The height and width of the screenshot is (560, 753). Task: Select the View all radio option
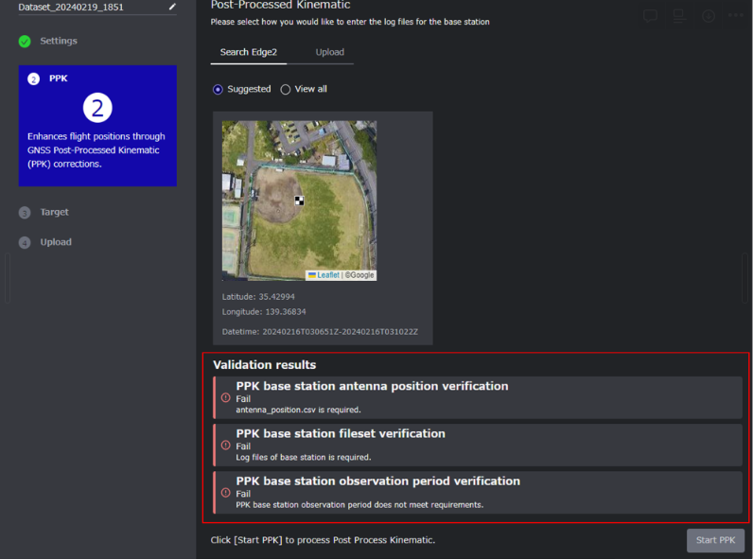[x=286, y=89]
